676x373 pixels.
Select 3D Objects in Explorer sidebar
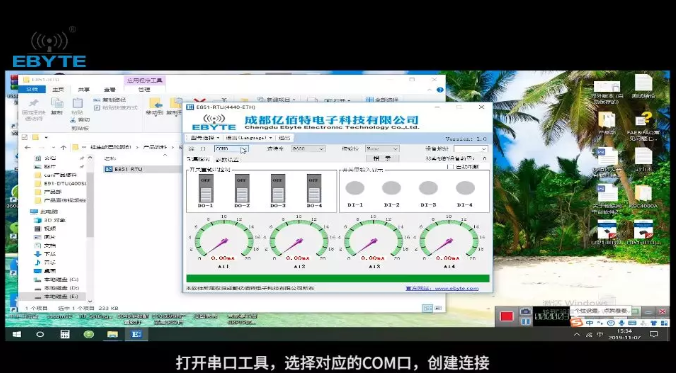(x=50, y=220)
